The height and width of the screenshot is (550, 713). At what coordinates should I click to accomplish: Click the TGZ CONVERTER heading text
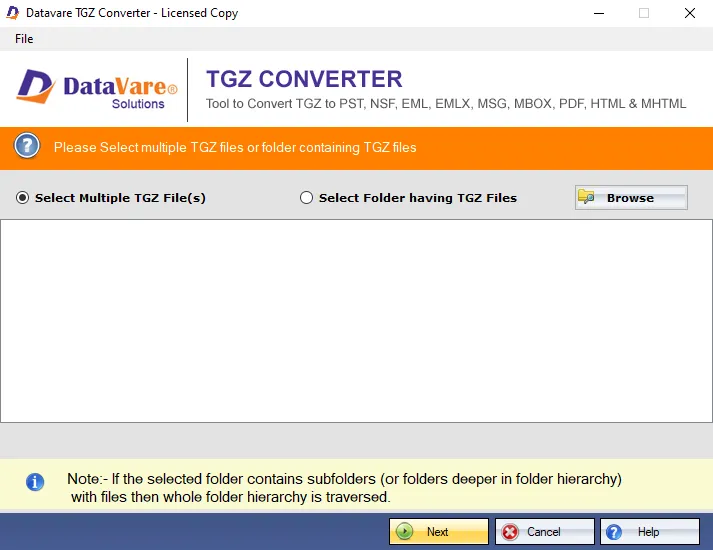tap(304, 79)
